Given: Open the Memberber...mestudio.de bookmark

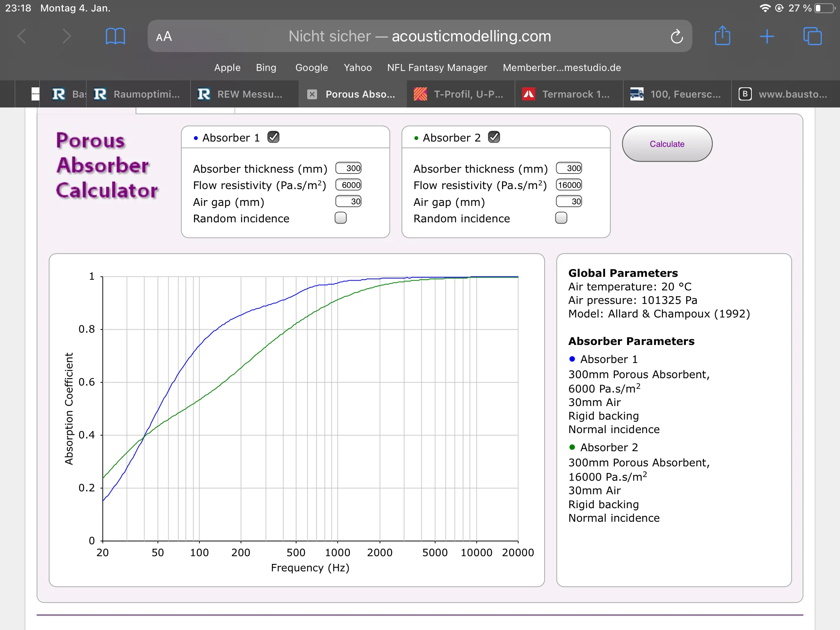Looking at the screenshot, I should point(562,68).
